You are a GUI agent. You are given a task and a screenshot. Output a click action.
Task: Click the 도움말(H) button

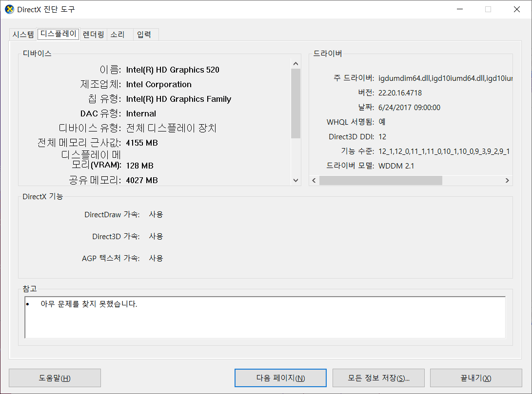[x=55, y=378]
